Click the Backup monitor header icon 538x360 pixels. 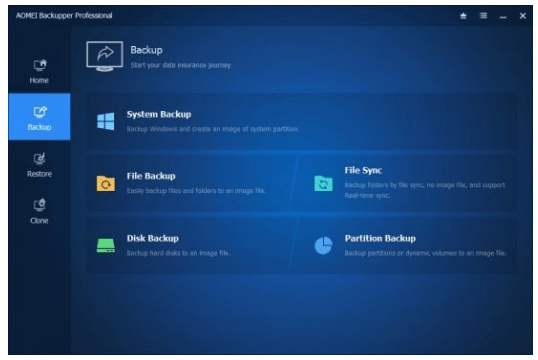(x=105, y=56)
